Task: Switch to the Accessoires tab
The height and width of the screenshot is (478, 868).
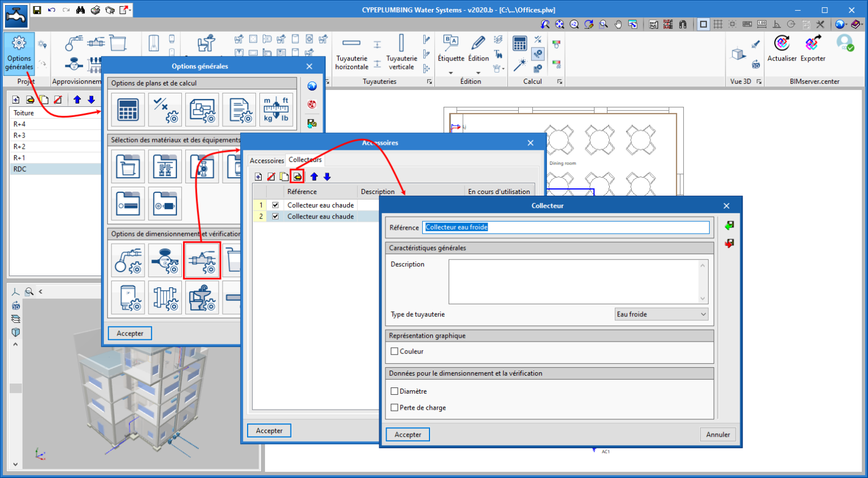Action: (267, 161)
